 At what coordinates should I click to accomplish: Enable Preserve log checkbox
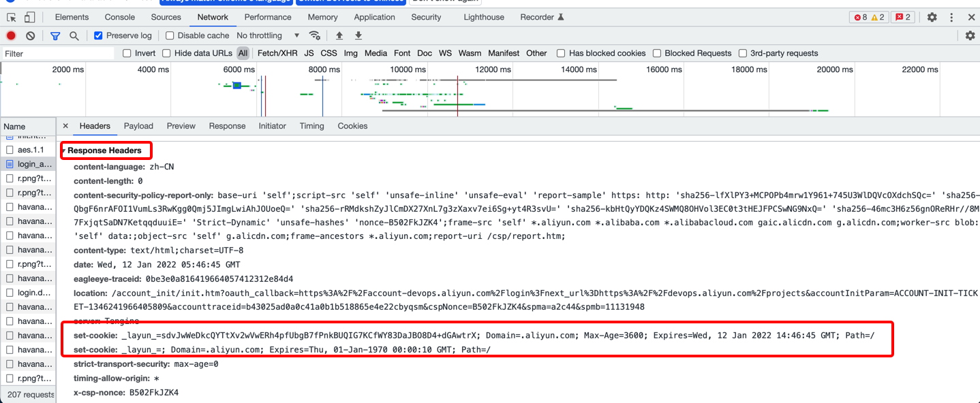[98, 35]
